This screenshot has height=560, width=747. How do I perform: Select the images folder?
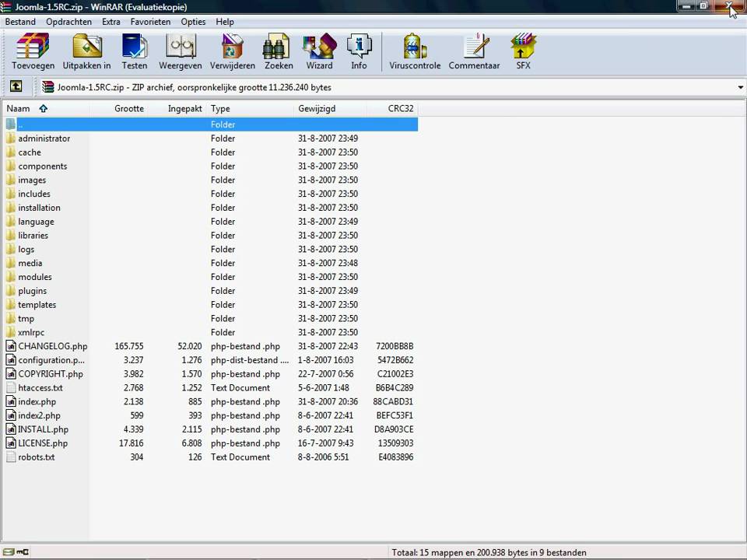click(x=32, y=180)
